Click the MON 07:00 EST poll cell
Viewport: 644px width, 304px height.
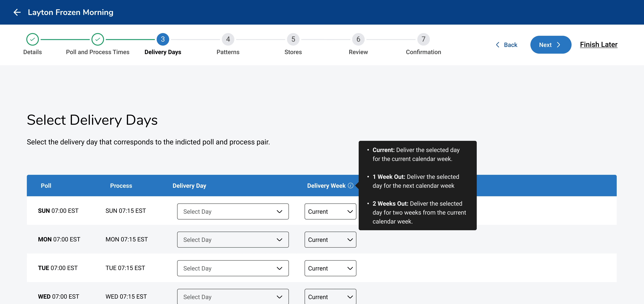[59, 239]
